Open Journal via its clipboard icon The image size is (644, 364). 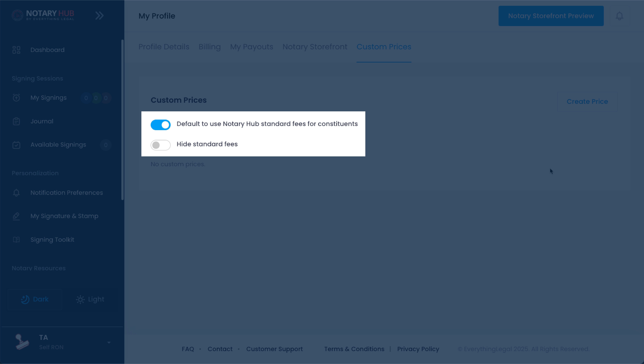click(16, 121)
